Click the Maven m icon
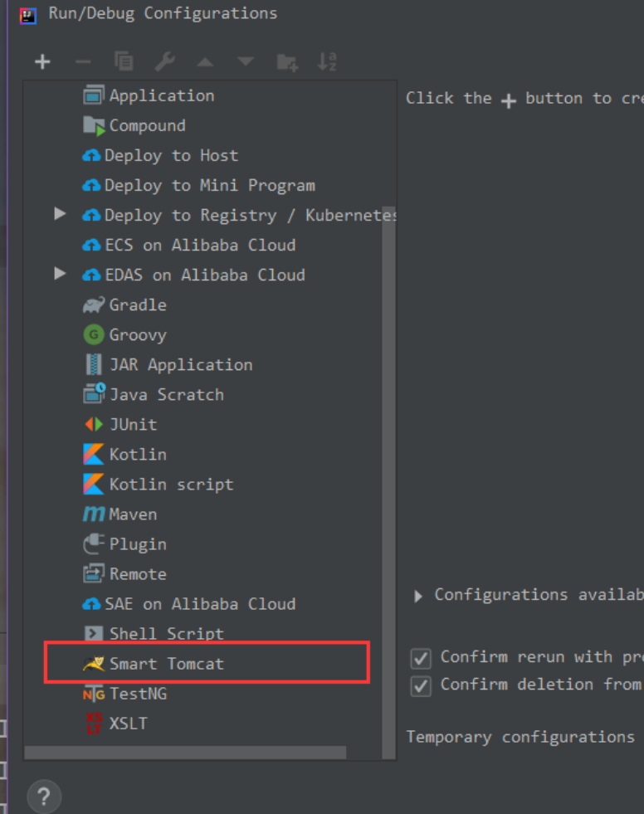644x814 pixels. click(x=94, y=514)
